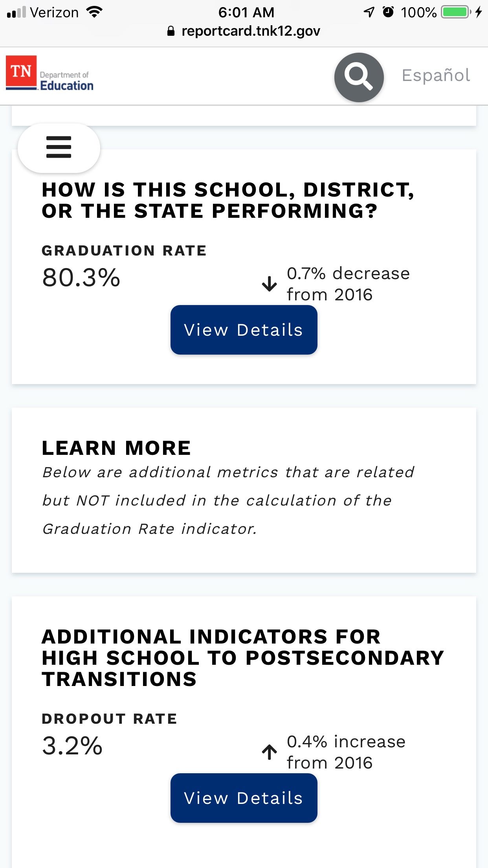
Task: Tap the lock icon beside the URL
Action: click(171, 31)
